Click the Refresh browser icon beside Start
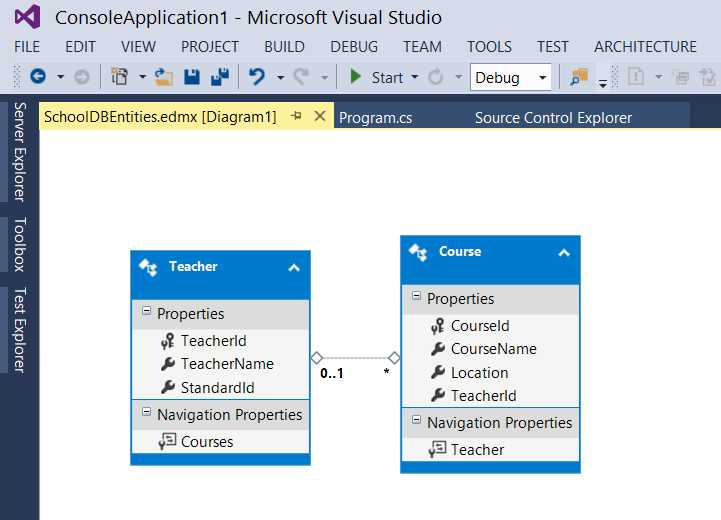 [x=435, y=77]
